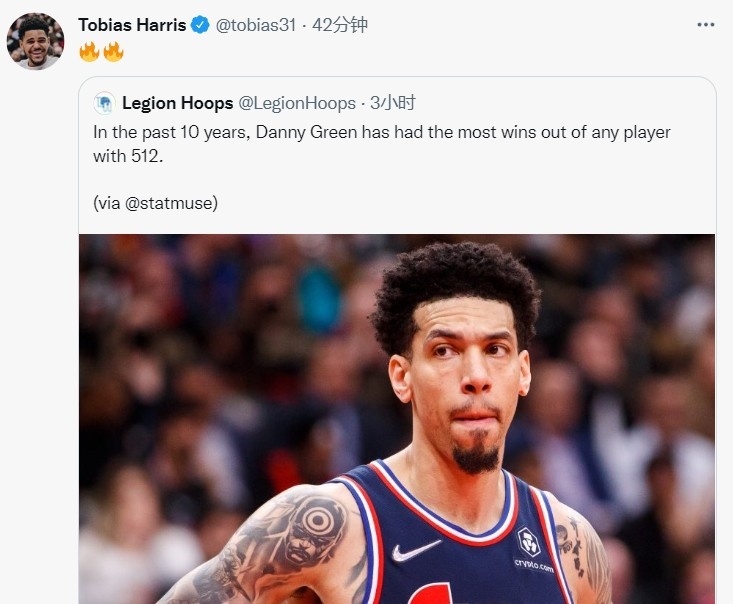Click the first fire emoji
Screen dimensions: 733x604
click(89, 51)
